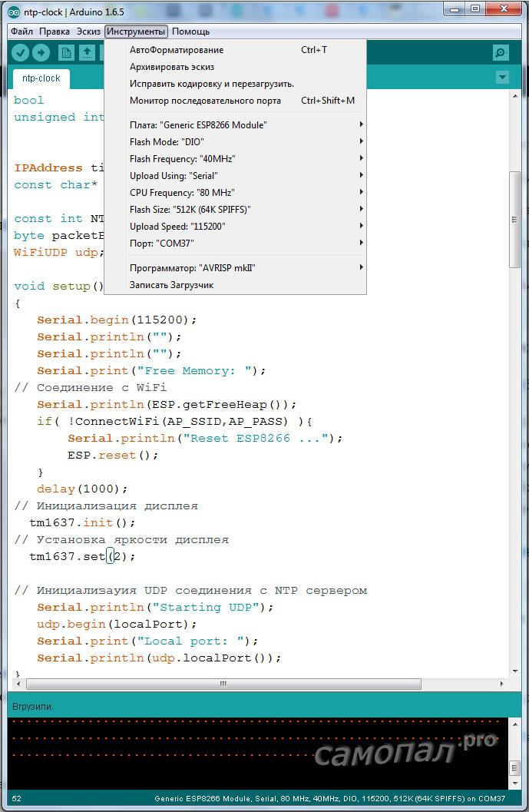Click horizontal scrollbar left arrow
The height and width of the screenshot is (812, 529).
18,684
